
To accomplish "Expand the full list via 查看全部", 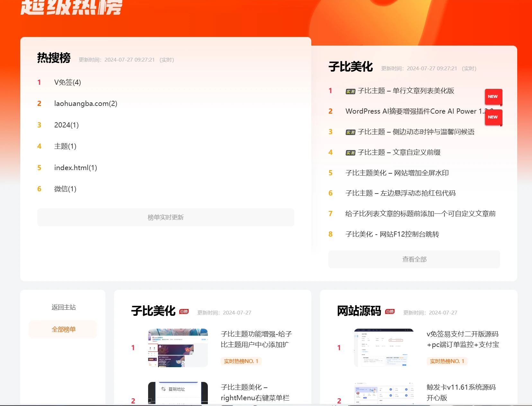I will click(414, 259).
